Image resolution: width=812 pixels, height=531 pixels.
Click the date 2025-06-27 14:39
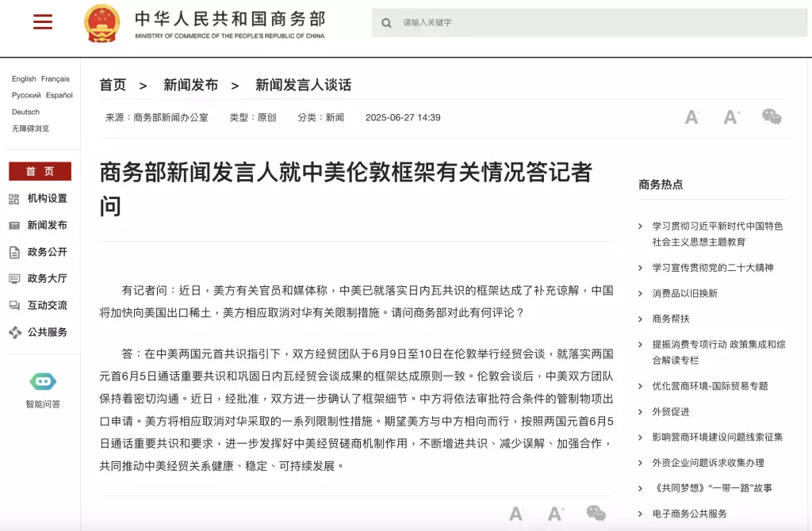coord(403,117)
